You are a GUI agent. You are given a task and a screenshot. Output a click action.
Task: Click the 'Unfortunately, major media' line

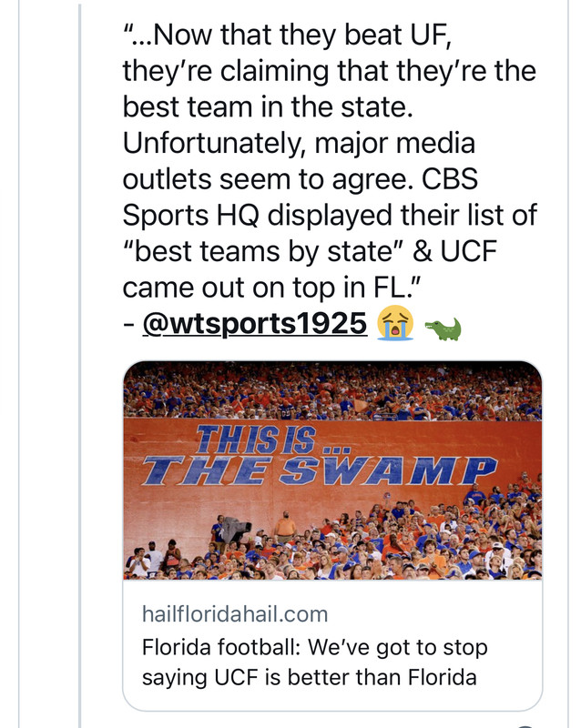coord(299,144)
